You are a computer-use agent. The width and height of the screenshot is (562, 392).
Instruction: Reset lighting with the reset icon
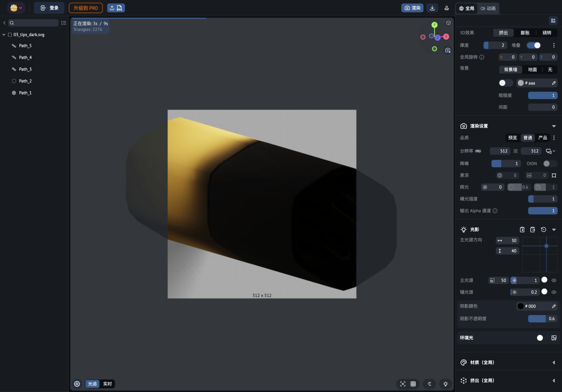pos(544,230)
